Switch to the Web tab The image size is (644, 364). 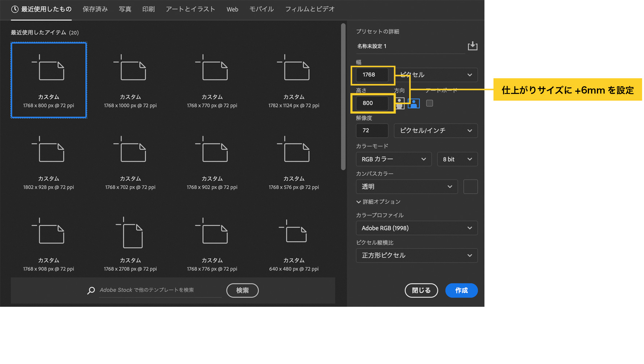[x=232, y=9]
